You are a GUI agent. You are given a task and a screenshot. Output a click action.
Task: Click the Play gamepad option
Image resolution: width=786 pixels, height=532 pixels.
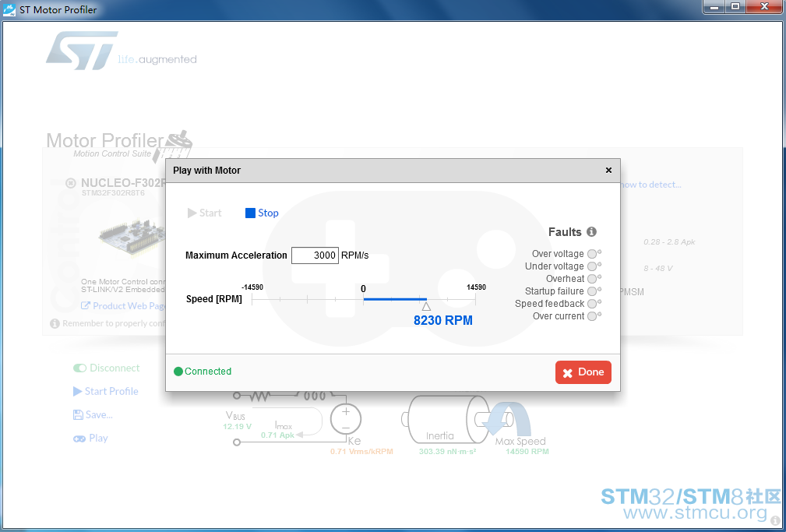tap(90, 439)
